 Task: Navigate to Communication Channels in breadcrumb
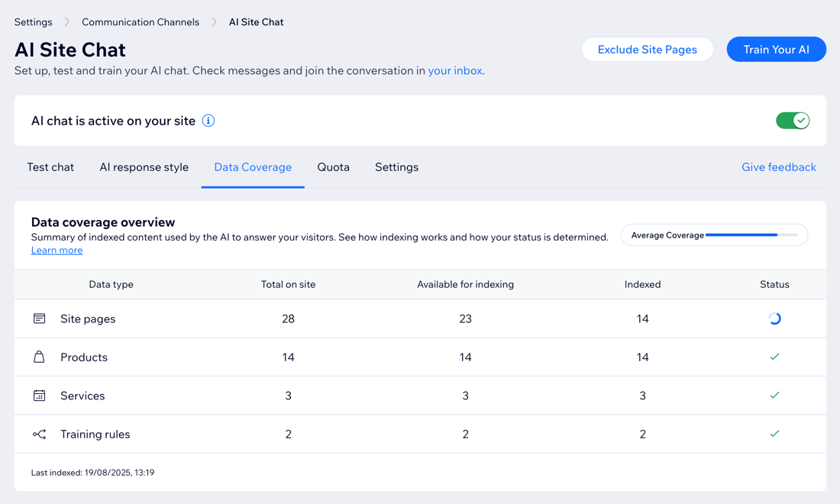141,22
